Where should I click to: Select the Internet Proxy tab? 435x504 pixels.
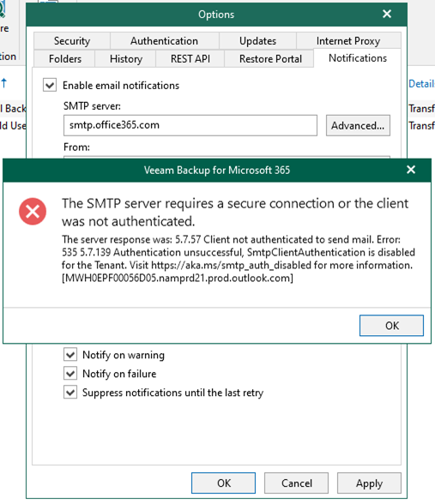348,41
